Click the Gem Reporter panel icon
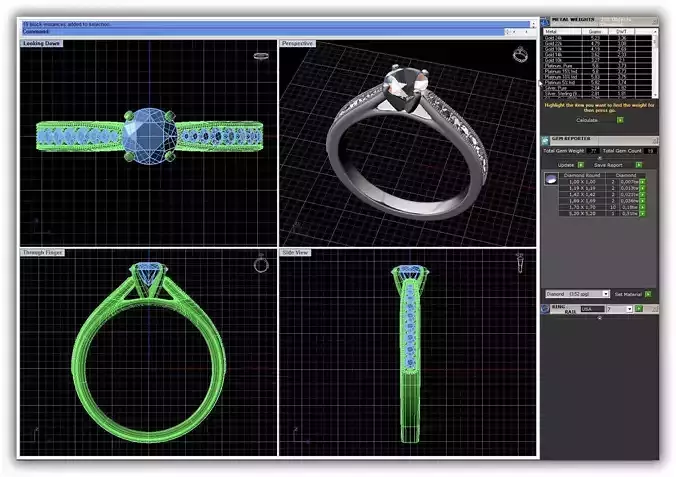The height and width of the screenshot is (477, 676). (x=545, y=140)
